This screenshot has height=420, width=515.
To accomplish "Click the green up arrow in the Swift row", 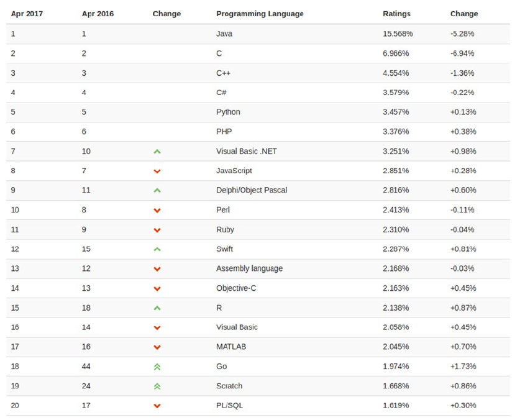I will 157,249.
